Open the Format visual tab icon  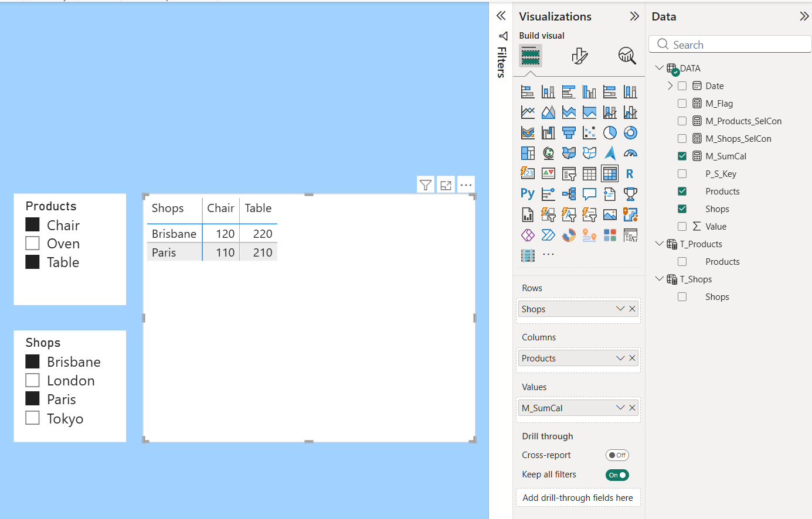[x=579, y=56]
